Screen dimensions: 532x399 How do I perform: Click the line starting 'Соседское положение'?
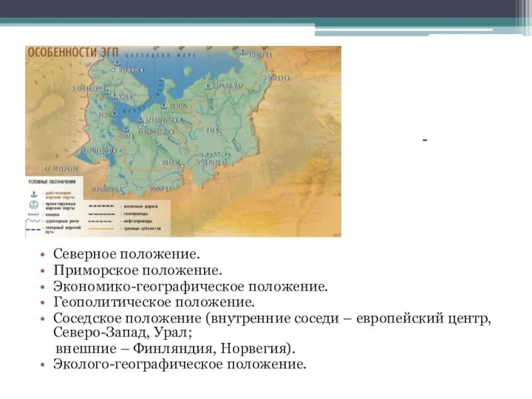coord(272,319)
